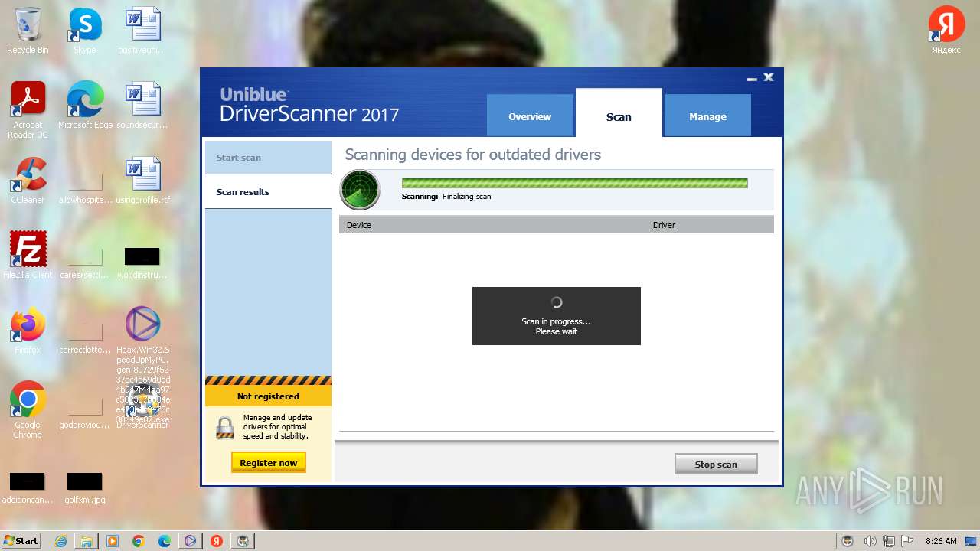
Task: Select DriverScanner taskbar button
Action: point(243,541)
